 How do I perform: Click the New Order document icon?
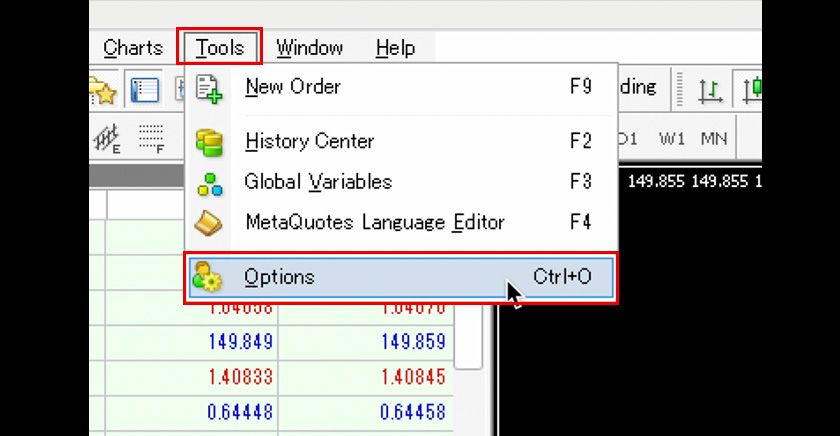click(209, 89)
